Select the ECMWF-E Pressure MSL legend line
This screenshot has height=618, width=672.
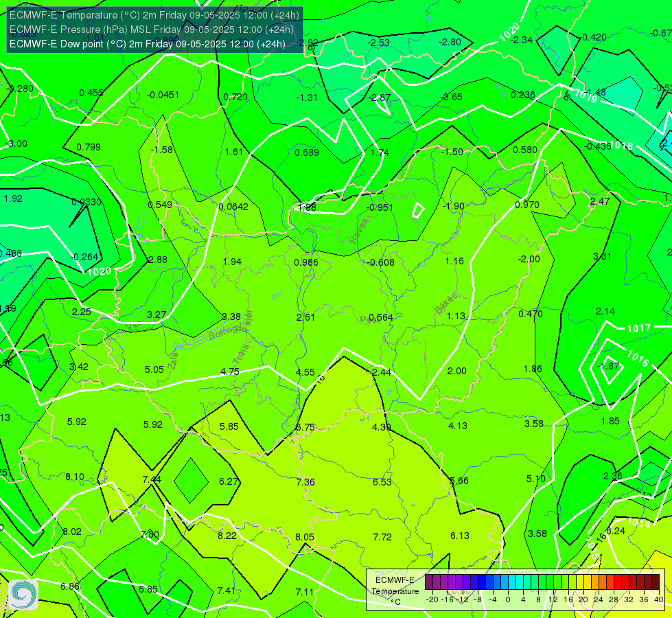[151, 30]
